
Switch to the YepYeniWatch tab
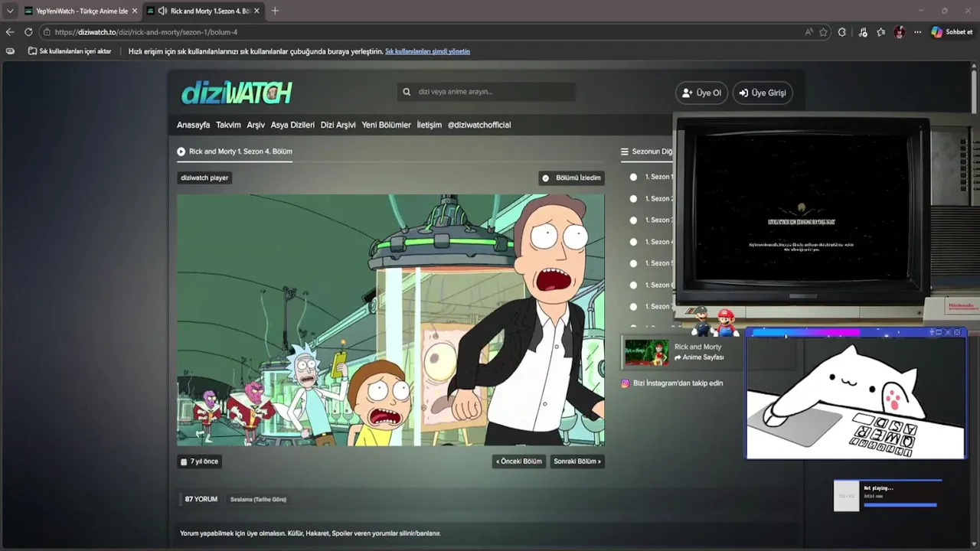pos(80,11)
